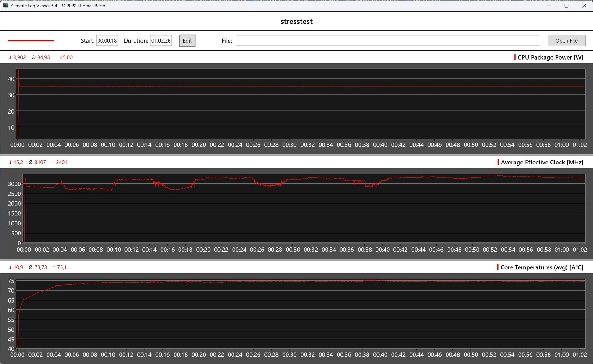
Task: Click average value 3107 of effective clock
Action: pyautogui.click(x=40, y=162)
